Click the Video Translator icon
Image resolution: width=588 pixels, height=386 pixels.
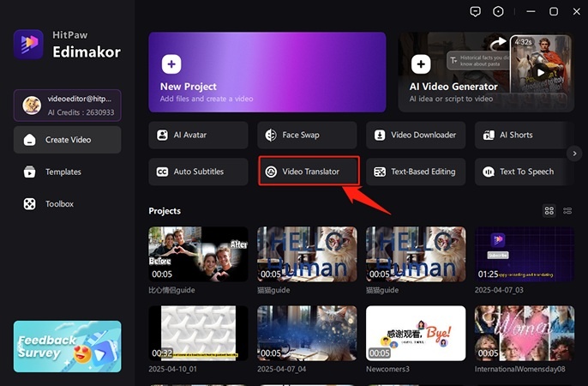[271, 172]
